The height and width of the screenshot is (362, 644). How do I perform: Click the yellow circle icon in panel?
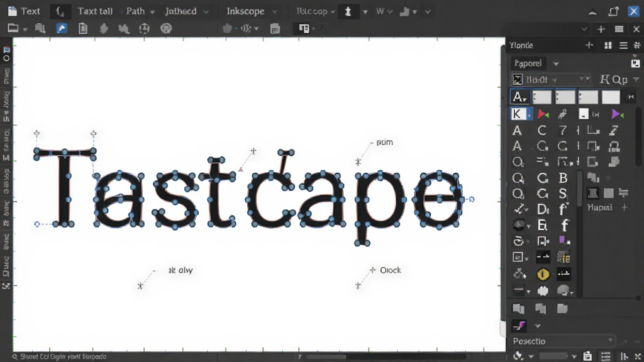pyautogui.click(x=543, y=274)
